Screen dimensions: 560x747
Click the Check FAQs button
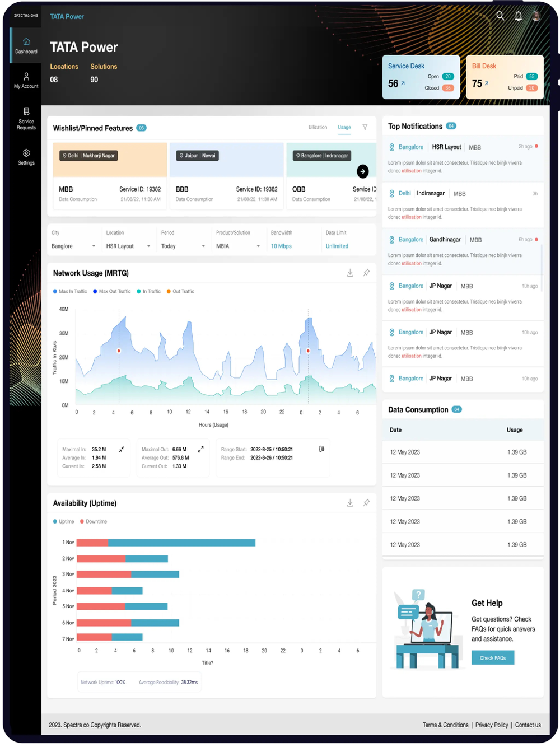493,658
